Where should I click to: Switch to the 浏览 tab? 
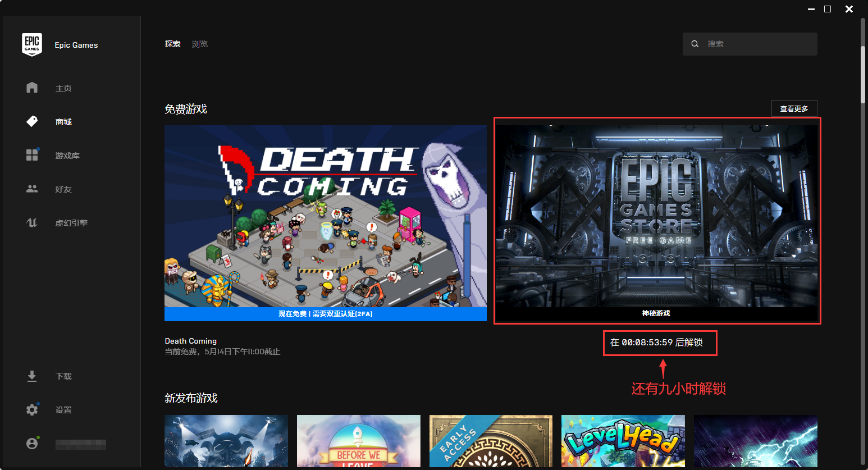point(200,44)
